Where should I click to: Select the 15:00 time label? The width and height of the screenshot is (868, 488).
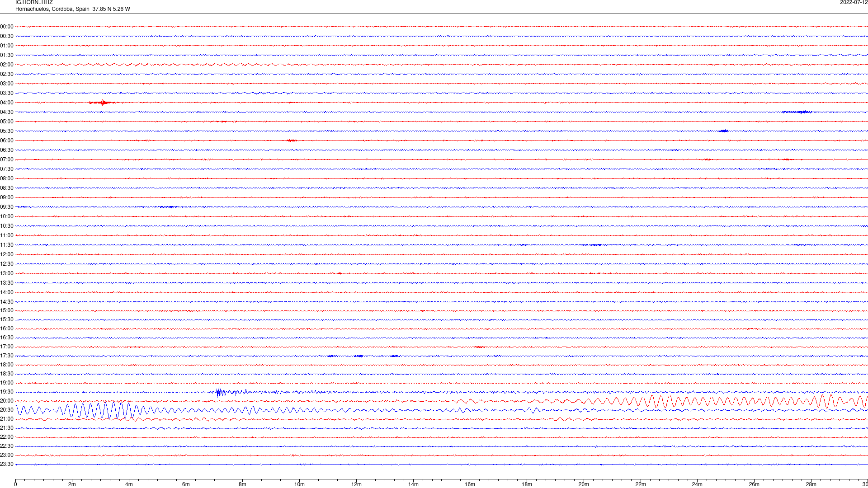click(x=7, y=310)
